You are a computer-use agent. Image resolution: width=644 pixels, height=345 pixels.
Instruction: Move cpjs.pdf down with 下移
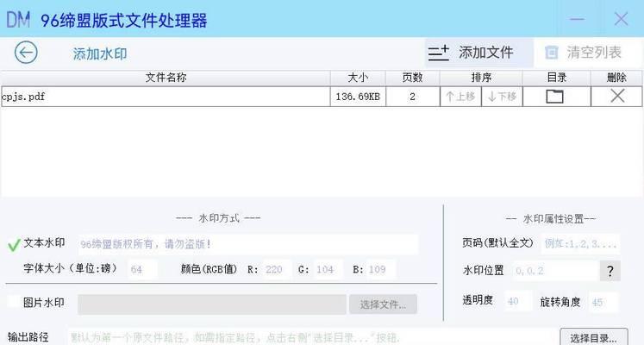(502, 97)
